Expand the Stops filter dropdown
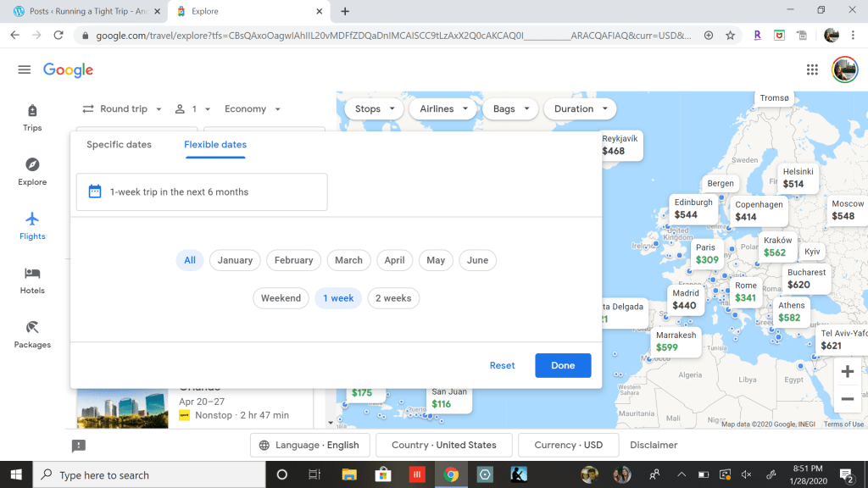The image size is (868, 488). (375, 109)
